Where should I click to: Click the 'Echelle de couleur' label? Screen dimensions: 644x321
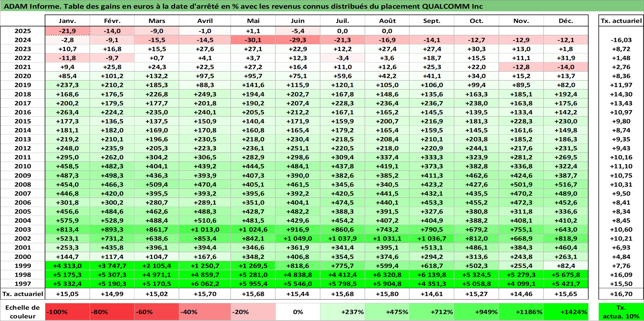coord(23,312)
